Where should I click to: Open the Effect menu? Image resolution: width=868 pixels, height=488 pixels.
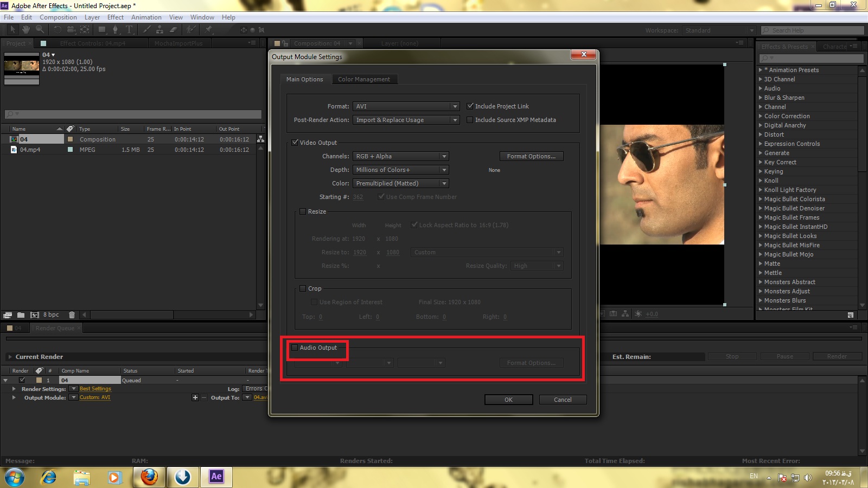[x=116, y=17]
